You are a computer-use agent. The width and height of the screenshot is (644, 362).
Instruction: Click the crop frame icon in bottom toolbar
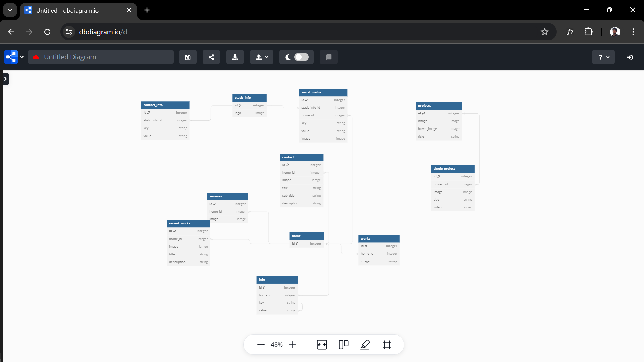click(x=387, y=345)
